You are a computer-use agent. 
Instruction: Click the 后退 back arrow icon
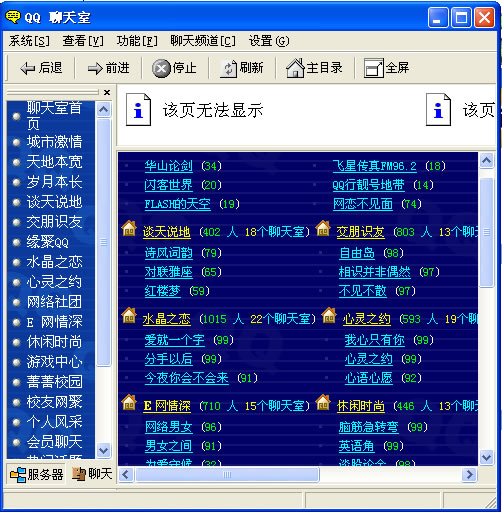point(27,68)
